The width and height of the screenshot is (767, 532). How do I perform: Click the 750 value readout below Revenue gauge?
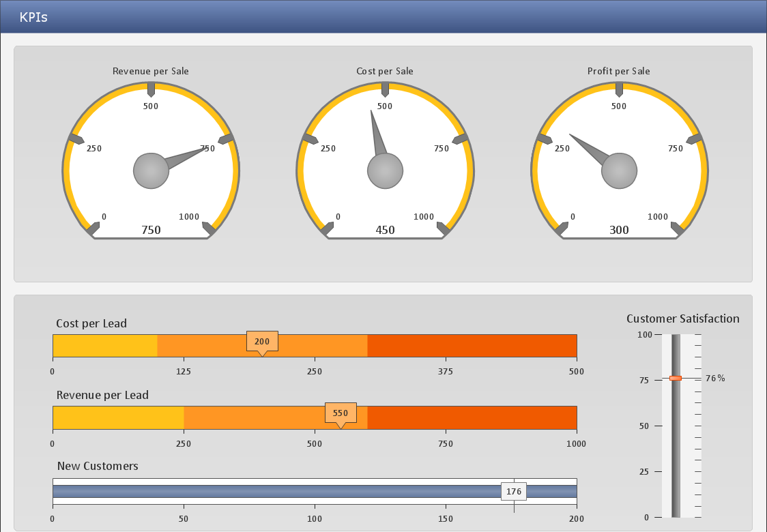pos(151,230)
